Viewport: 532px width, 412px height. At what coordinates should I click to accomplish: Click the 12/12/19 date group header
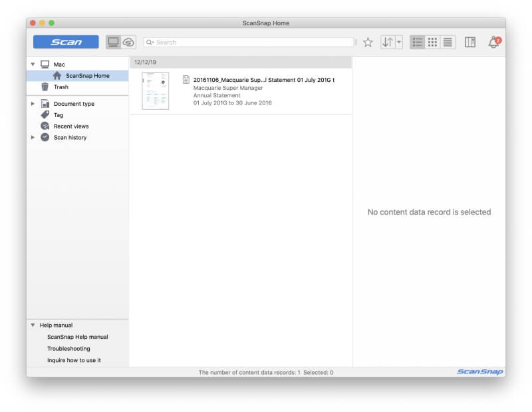[241, 62]
